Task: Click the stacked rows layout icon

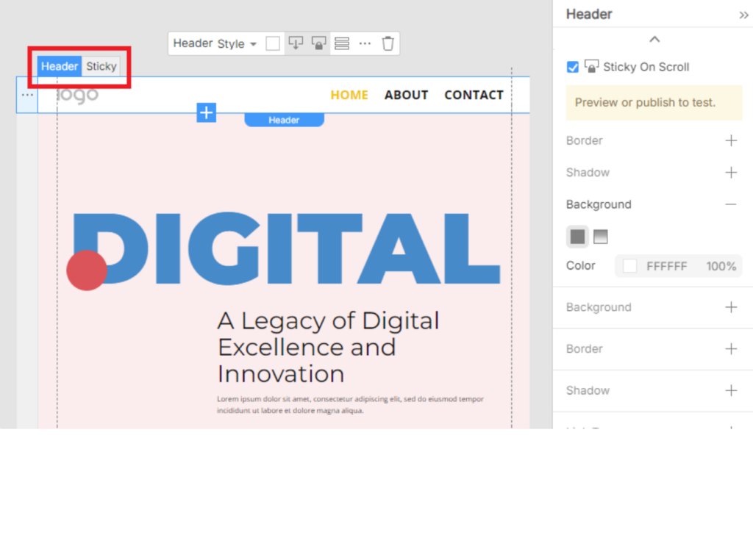Action: [x=342, y=43]
